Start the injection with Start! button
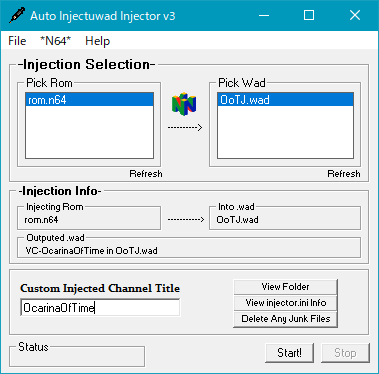Viewport: 379px width, 374px height. (289, 353)
